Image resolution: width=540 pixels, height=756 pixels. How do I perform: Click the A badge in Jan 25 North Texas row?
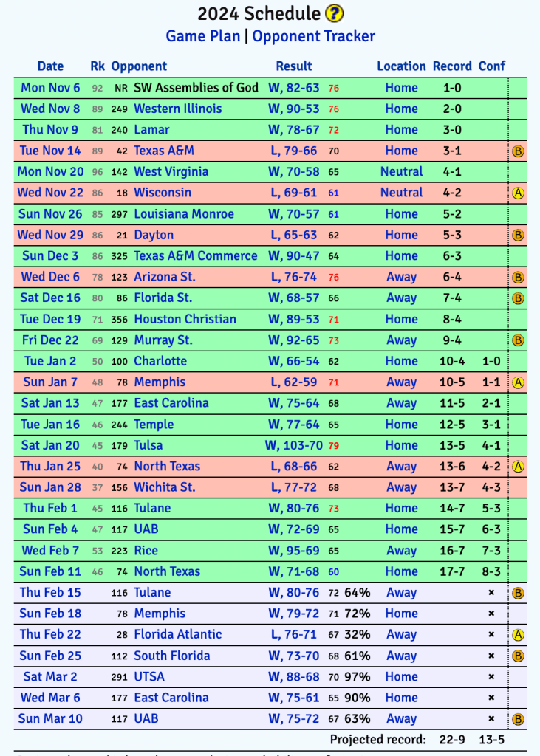point(518,467)
